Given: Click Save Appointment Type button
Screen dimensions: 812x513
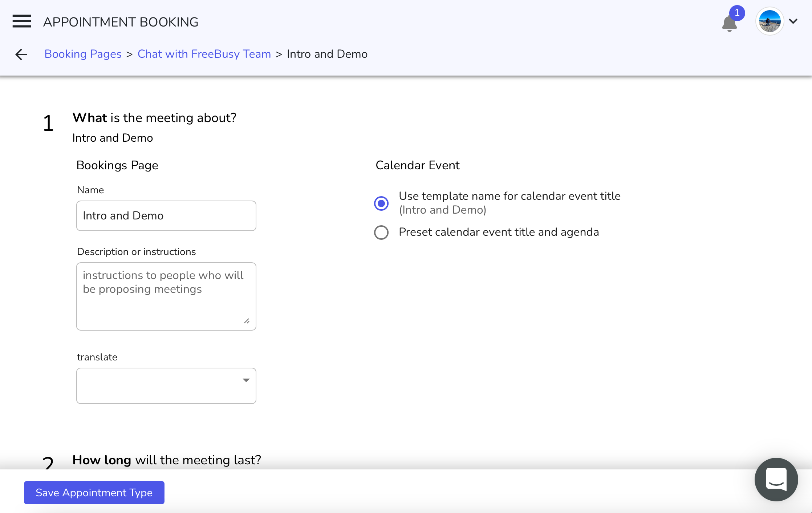Looking at the screenshot, I should click(94, 493).
